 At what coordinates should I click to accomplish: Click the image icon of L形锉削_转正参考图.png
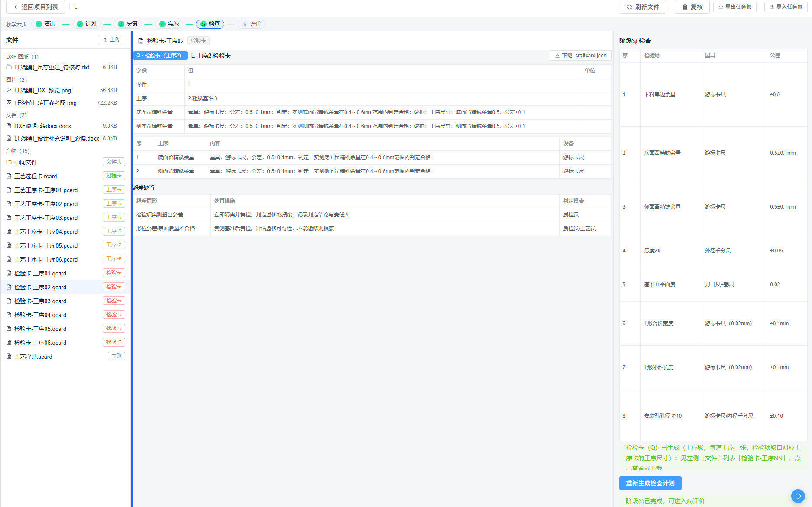pyautogui.click(x=9, y=103)
